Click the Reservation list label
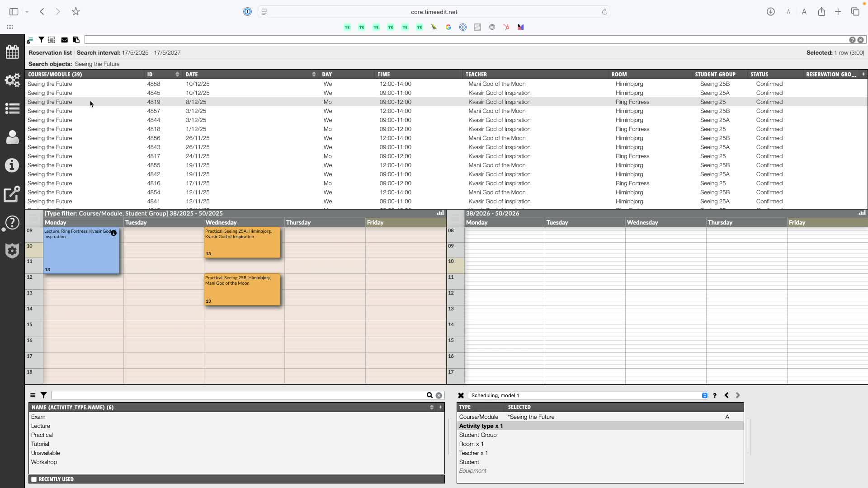 pyautogui.click(x=50, y=53)
